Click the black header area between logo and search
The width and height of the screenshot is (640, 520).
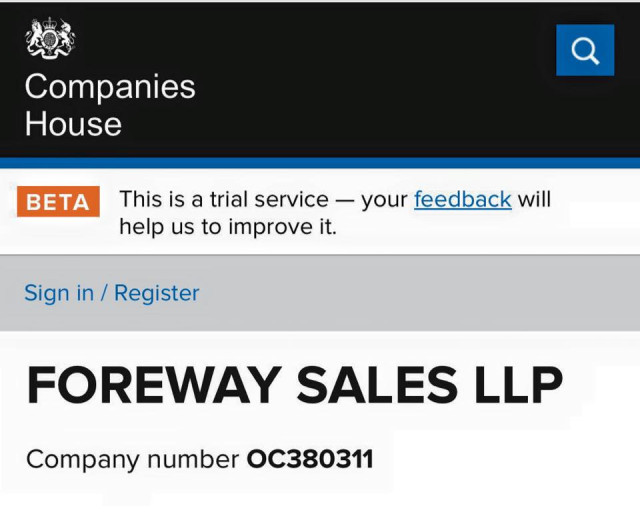coord(370,80)
